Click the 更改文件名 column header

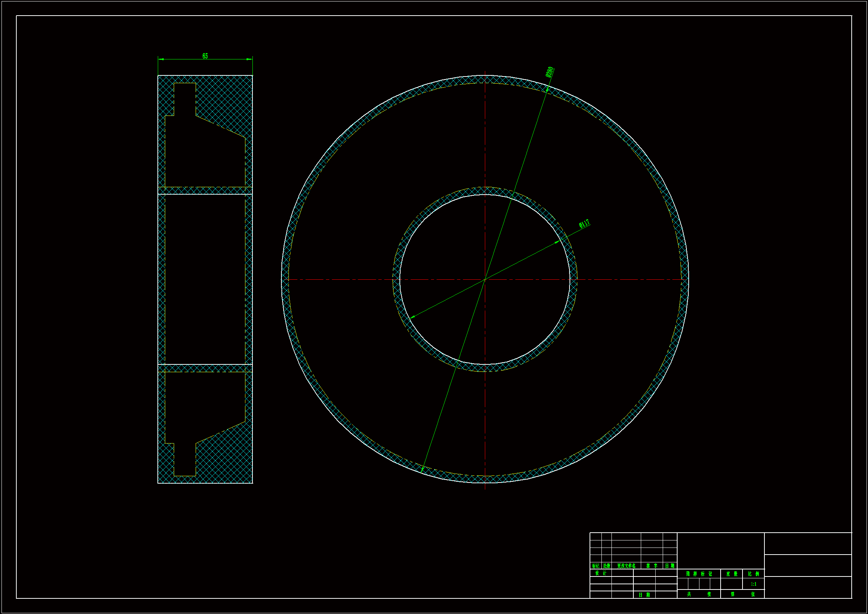point(626,566)
